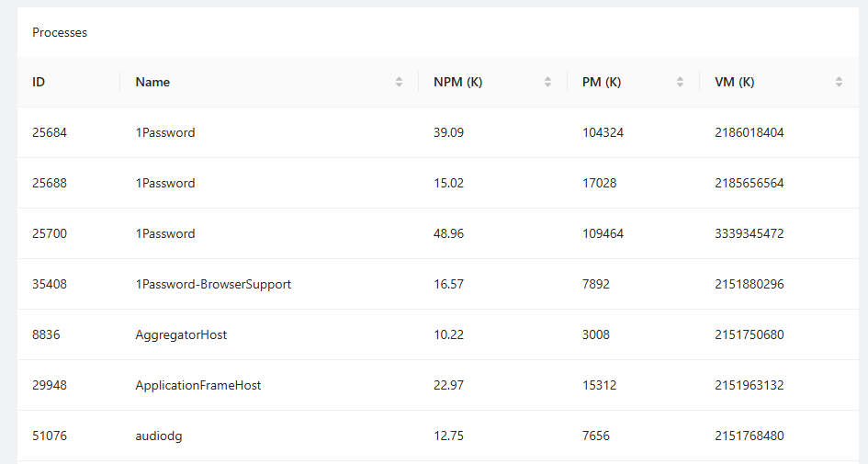Screen dimensions: 868x464
Task: Click NPM value 10.22
Action: pos(448,334)
